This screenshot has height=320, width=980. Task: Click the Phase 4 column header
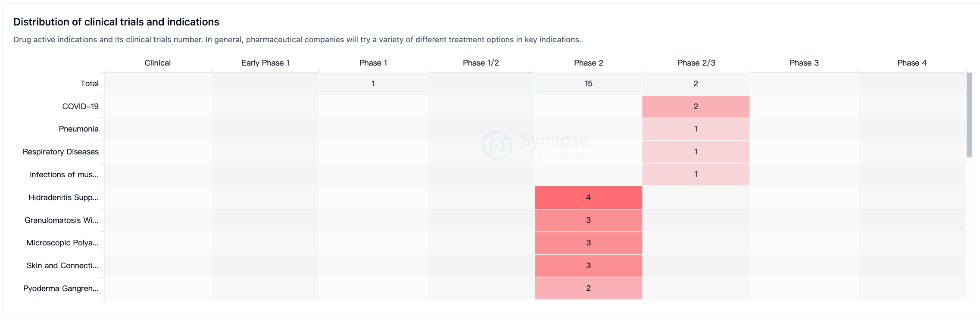tap(911, 63)
